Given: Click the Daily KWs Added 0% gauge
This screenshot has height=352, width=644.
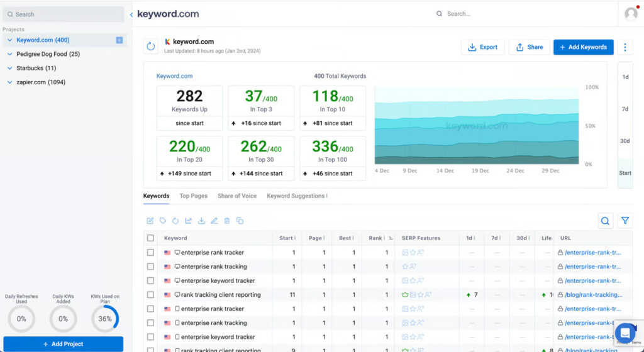Looking at the screenshot, I should pyautogui.click(x=64, y=319).
